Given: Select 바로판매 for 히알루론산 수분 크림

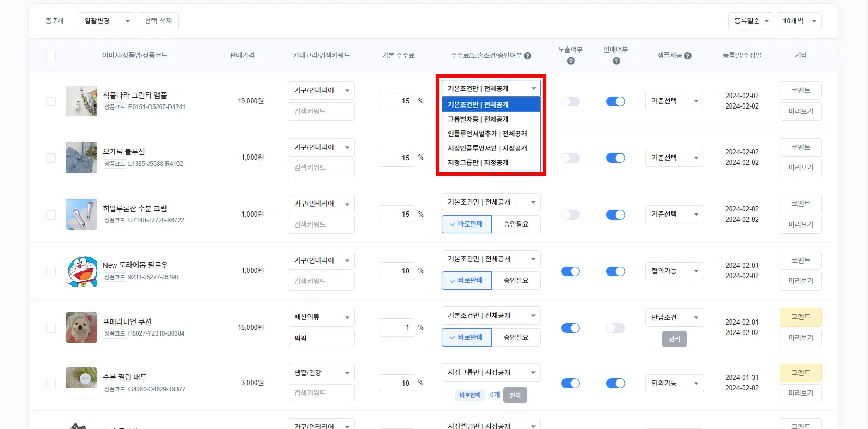Looking at the screenshot, I should point(466,224).
